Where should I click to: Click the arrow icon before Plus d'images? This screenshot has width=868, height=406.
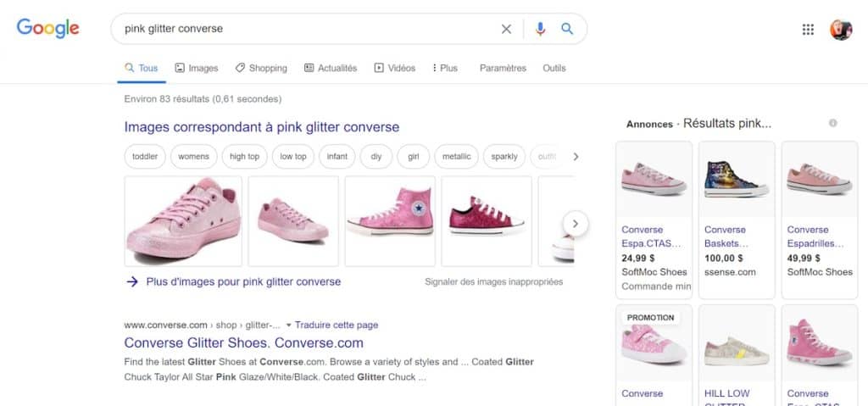click(131, 281)
